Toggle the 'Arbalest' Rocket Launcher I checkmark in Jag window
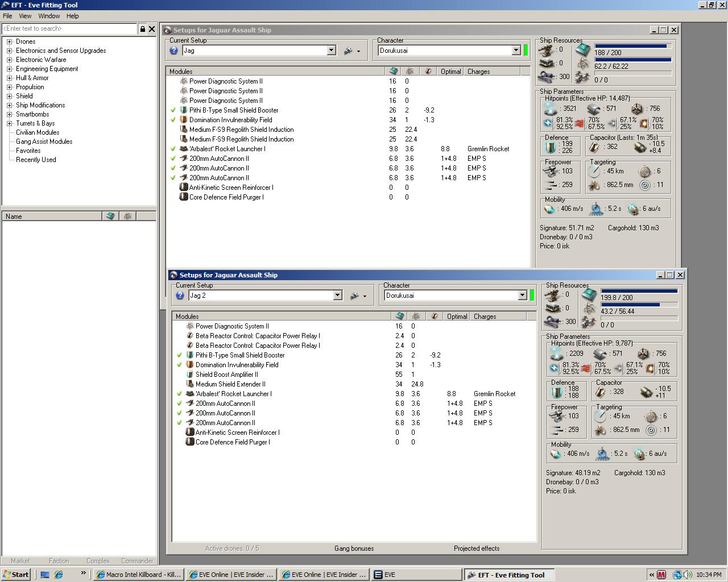The height and width of the screenshot is (582, 728). click(173, 149)
